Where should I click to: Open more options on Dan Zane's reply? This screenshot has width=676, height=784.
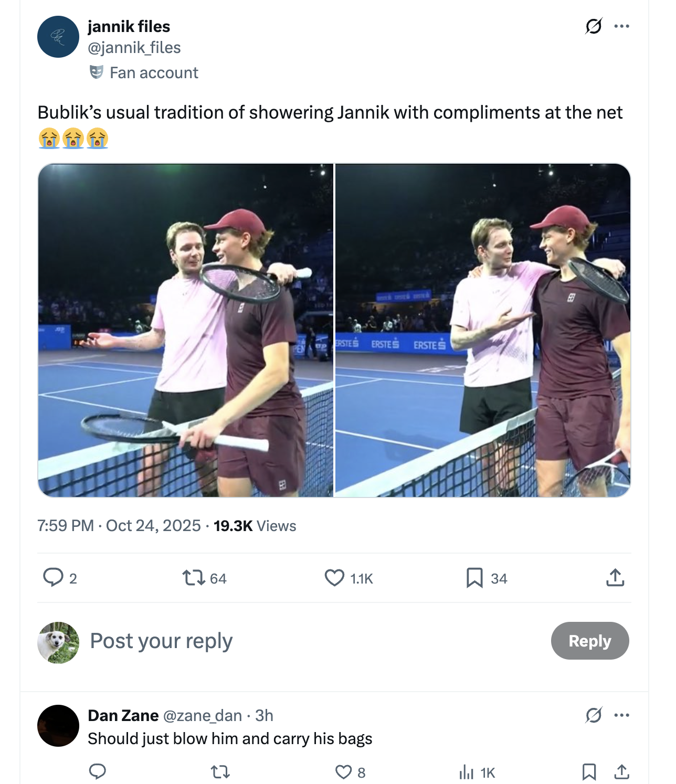tap(621, 715)
